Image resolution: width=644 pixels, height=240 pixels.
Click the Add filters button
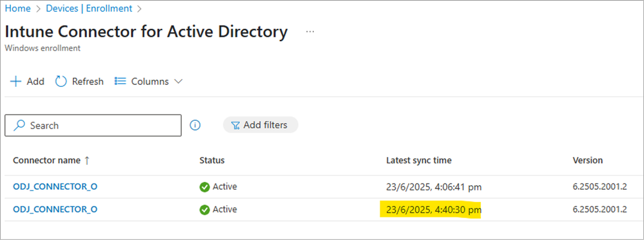[x=260, y=125]
